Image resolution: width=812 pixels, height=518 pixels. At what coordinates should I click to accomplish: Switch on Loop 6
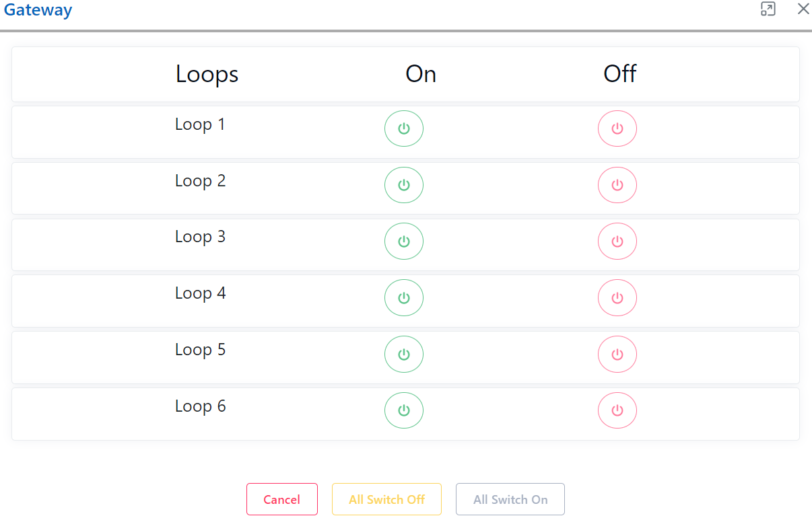(404, 410)
